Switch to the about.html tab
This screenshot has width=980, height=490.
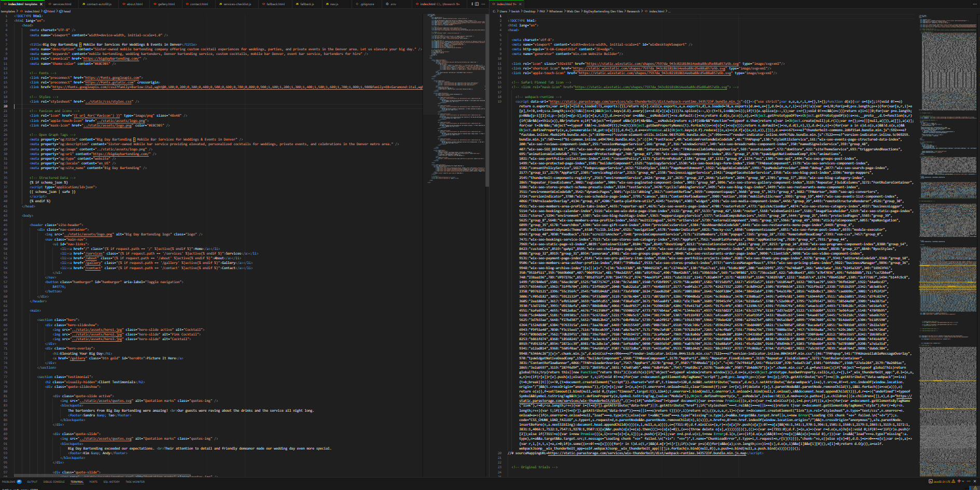(133, 4)
